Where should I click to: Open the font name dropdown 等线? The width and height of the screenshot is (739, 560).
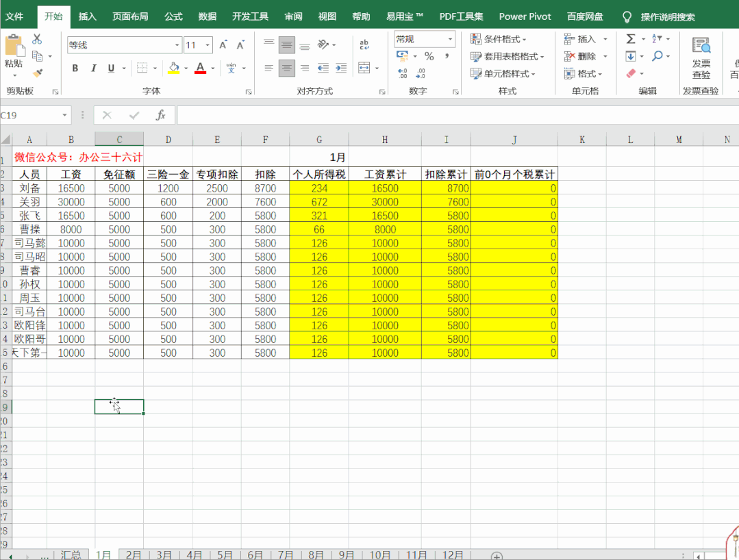[177, 45]
